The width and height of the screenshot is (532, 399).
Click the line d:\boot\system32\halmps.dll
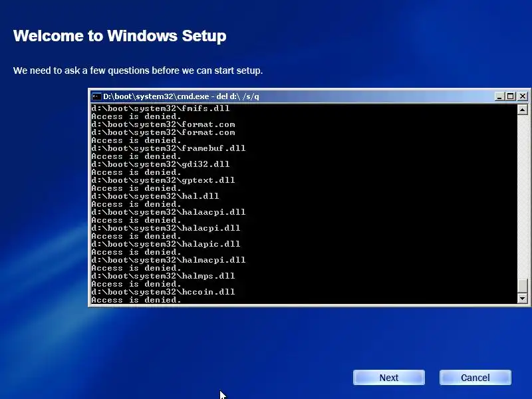163,276
